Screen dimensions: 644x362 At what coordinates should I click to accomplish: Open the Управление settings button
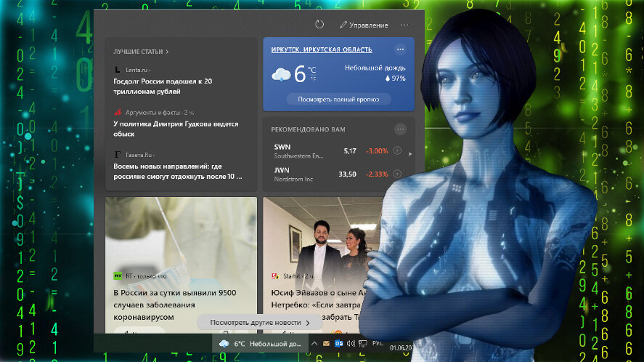[364, 25]
